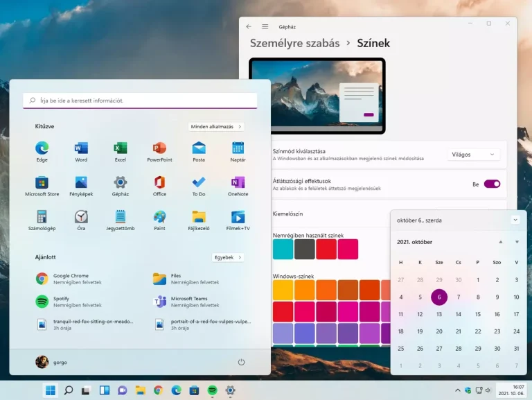Viewport: 532px width, 400px height.
Task: Click the desktop preview thumbnail in Színek
Action: click(317, 96)
